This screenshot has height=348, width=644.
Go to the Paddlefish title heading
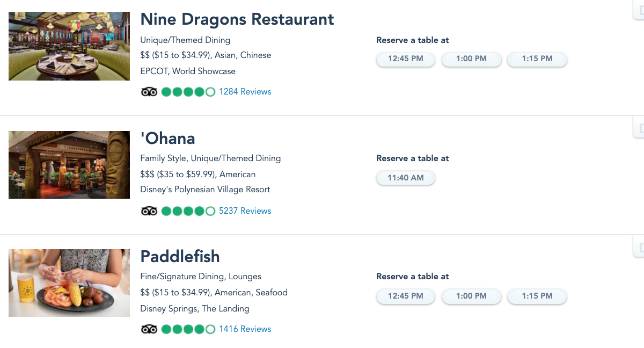click(x=180, y=257)
